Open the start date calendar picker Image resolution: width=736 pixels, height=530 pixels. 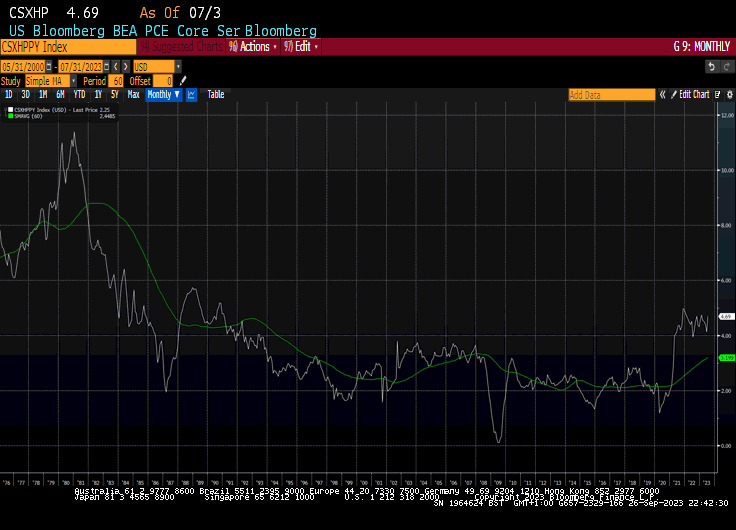point(50,66)
